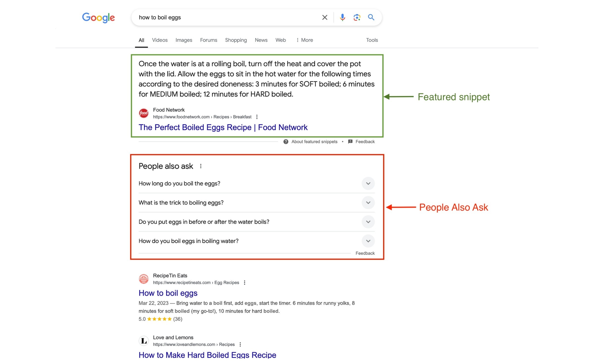Click the 'Mar 22, 2023' result description

tap(247, 307)
